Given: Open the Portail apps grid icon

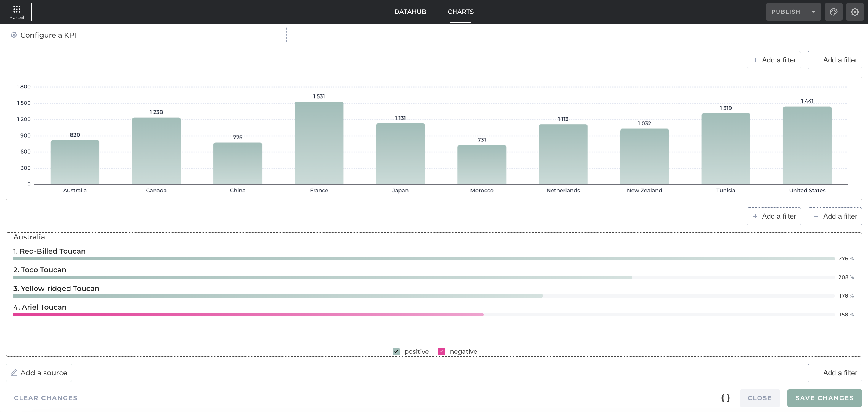Looking at the screenshot, I should click(x=17, y=9).
